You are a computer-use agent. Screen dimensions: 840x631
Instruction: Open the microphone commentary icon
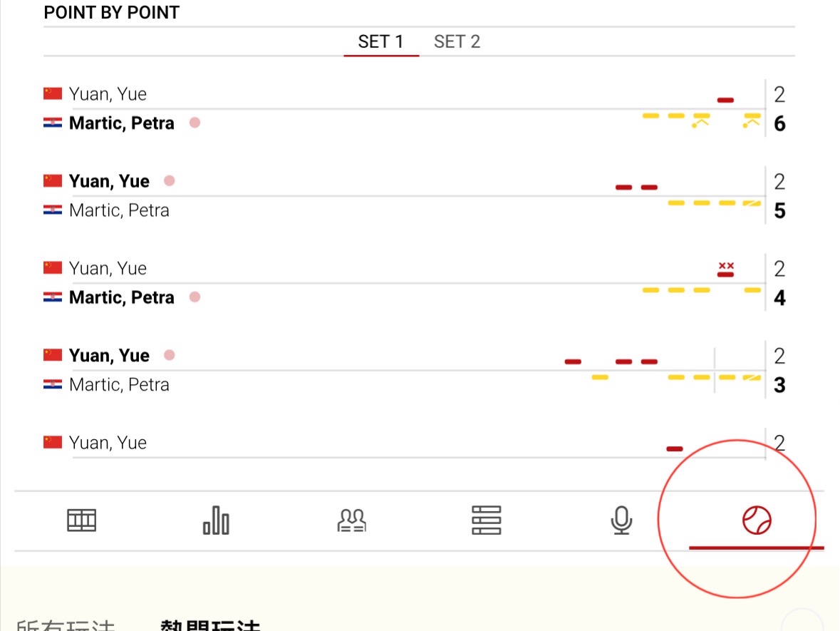(621, 520)
